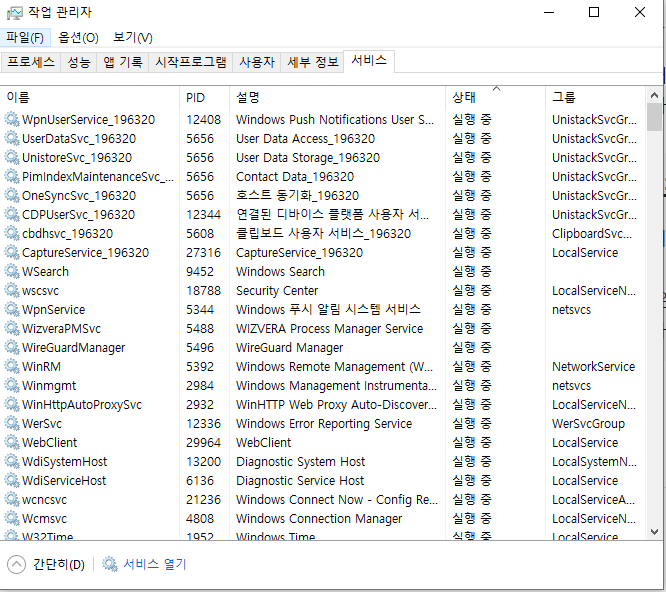Click the WerSvcGroup group cell
Viewport: 666px width, 592px height.
(x=588, y=423)
